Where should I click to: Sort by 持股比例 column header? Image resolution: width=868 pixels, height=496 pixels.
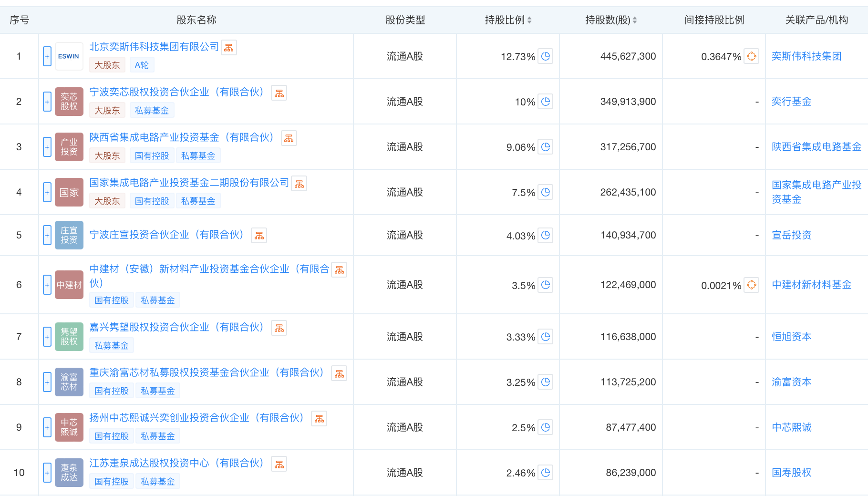coord(508,20)
